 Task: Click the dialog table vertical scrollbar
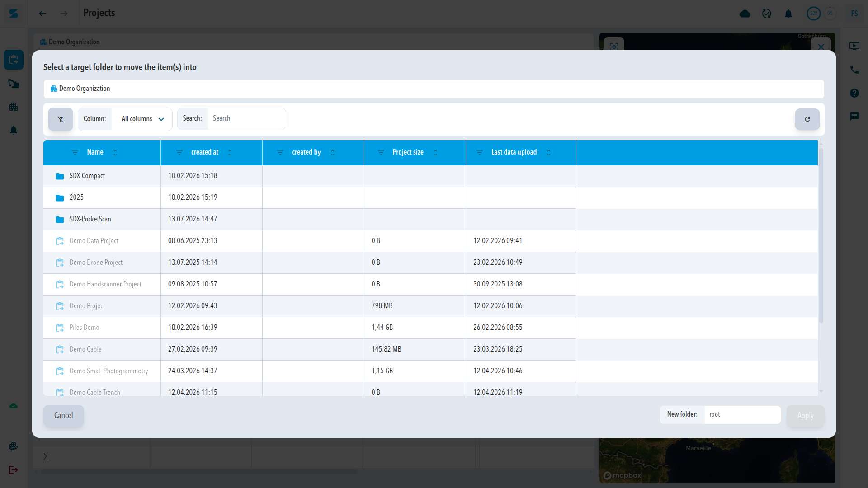tap(821, 235)
